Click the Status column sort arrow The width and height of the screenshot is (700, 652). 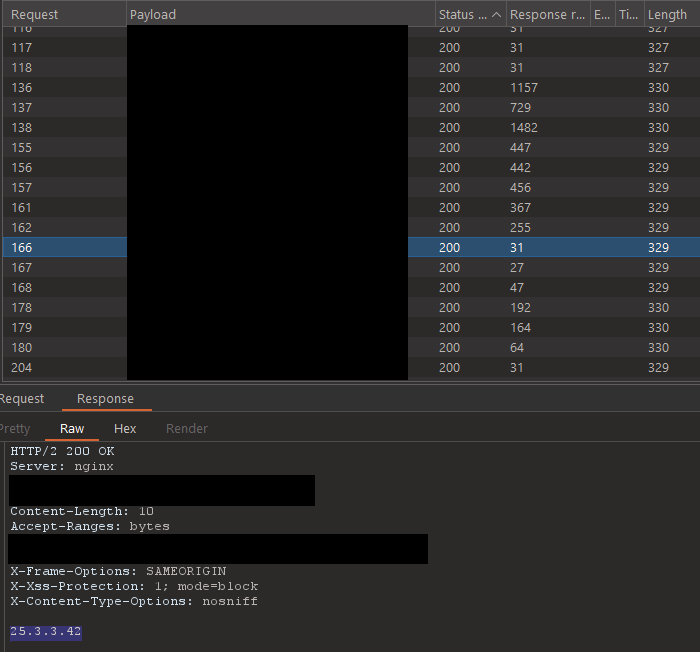pyautogui.click(x=496, y=15)
